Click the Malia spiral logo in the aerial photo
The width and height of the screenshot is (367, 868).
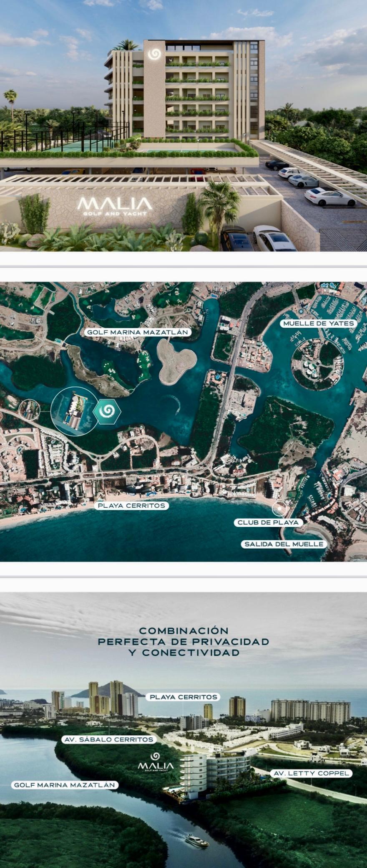155,756
